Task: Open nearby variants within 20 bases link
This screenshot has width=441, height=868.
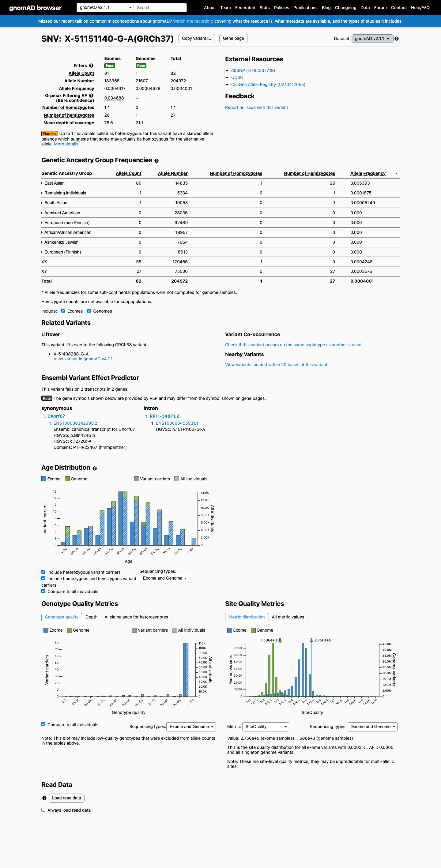Action: [277, 365]
